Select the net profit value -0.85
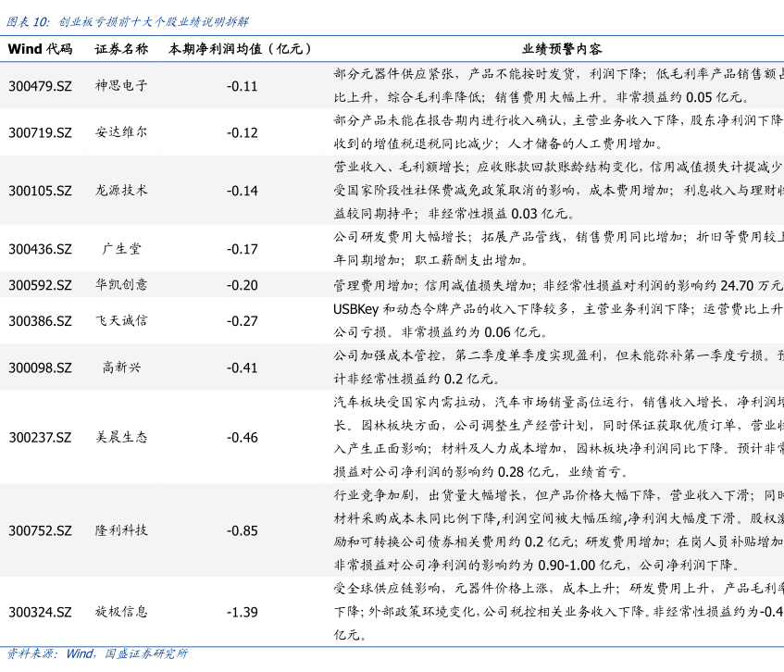784x672 pixels. coord(242,530)
